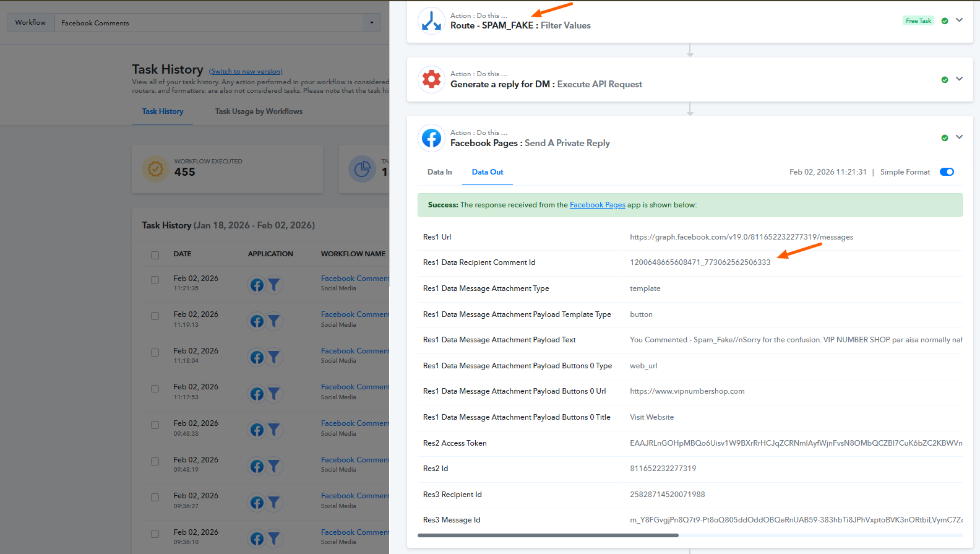
Task: Click filter icon in 11:19:13 task row
Action: [274, 321]
